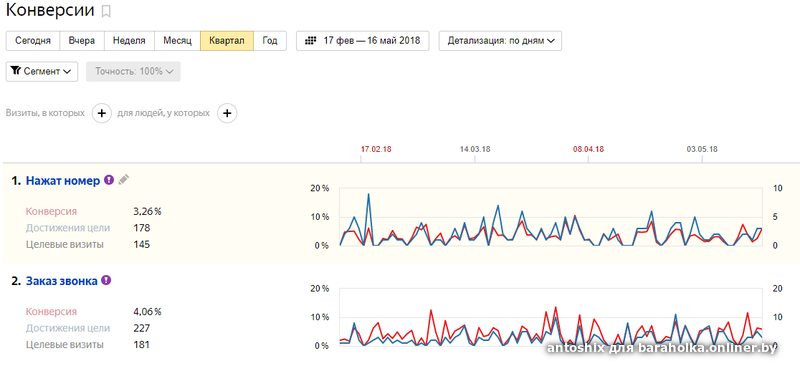Bookmark the Конверсии report
This screenshot has width=800, height=371.
point(106,11)
